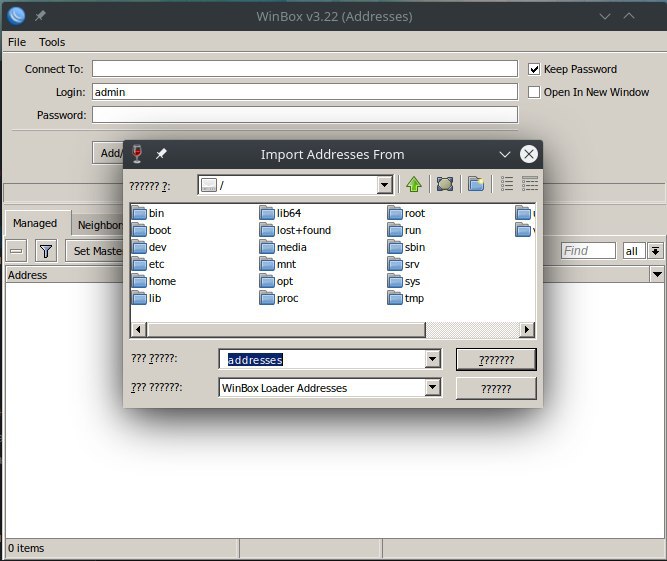Expand the file name combo box arrow
The height and width of the screenshot is (561, 667).
point(432,359)
